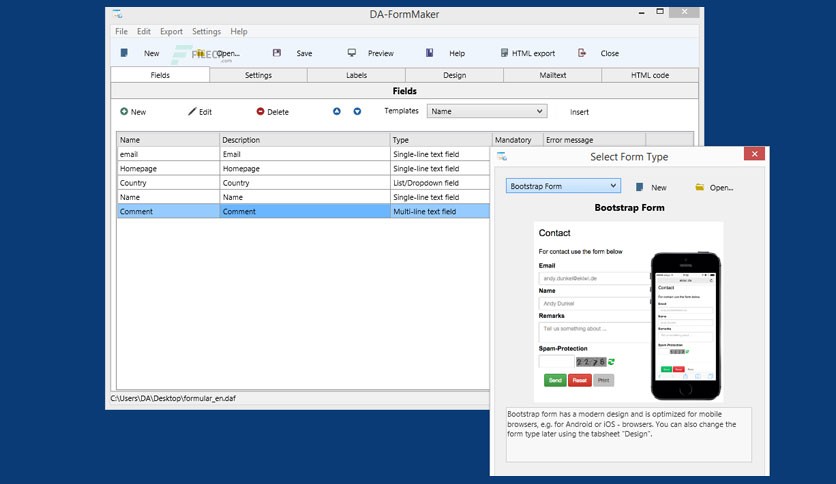836x484 pixels.
Task: Click Multi-line text field type cell
Action: coord(440,212)
